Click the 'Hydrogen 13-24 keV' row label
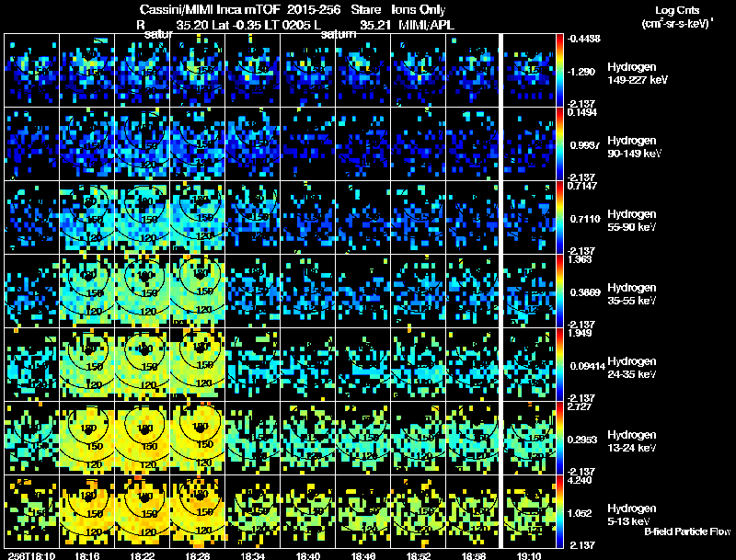736x560 pixels. tap(632, 441)
